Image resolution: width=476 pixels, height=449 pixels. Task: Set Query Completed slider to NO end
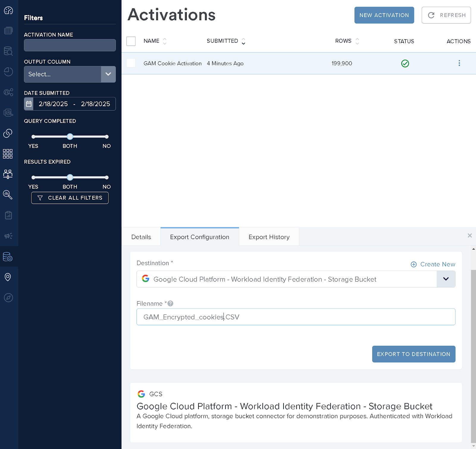(107, 137)
